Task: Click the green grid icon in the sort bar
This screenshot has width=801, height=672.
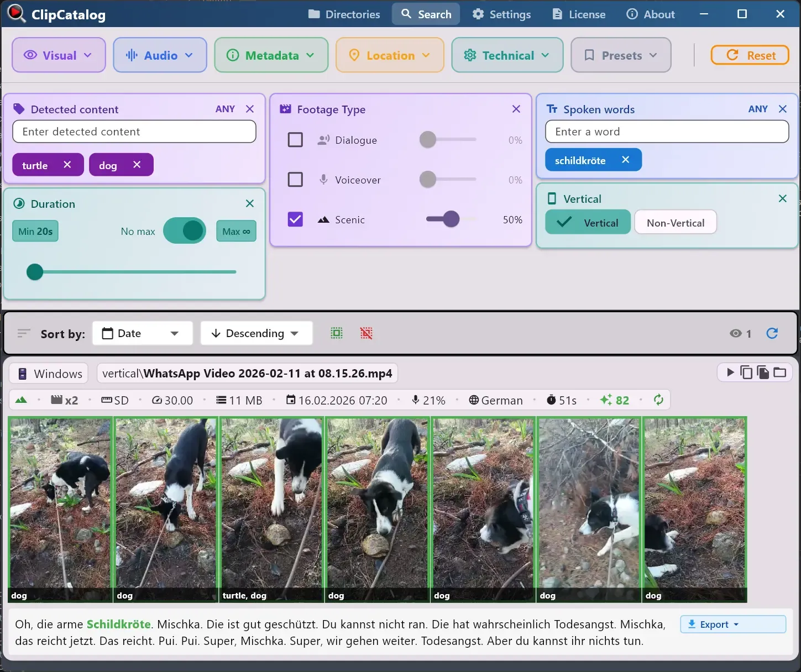Action: tap(336, 333)
